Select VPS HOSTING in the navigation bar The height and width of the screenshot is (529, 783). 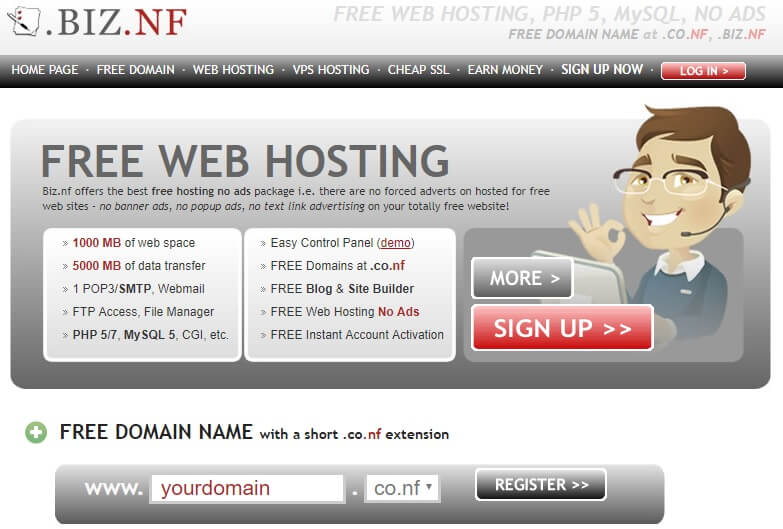tap(331, 70)
